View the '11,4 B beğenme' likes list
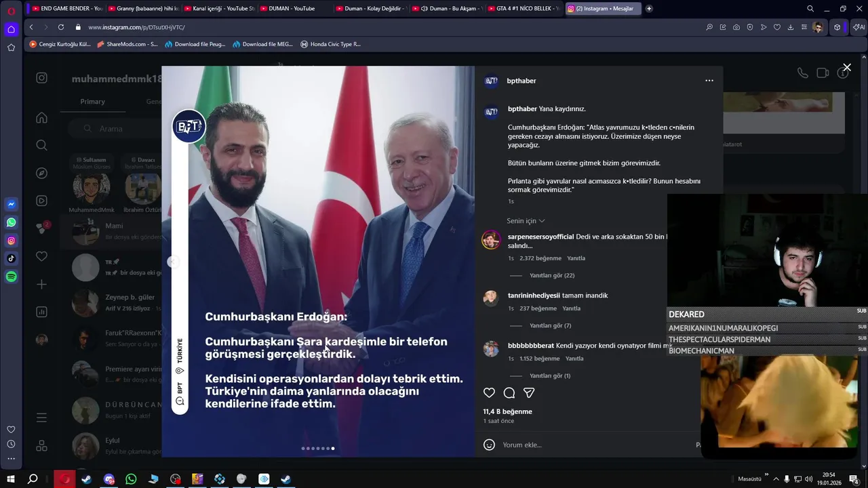868x488 pixels. pos(507,411)
